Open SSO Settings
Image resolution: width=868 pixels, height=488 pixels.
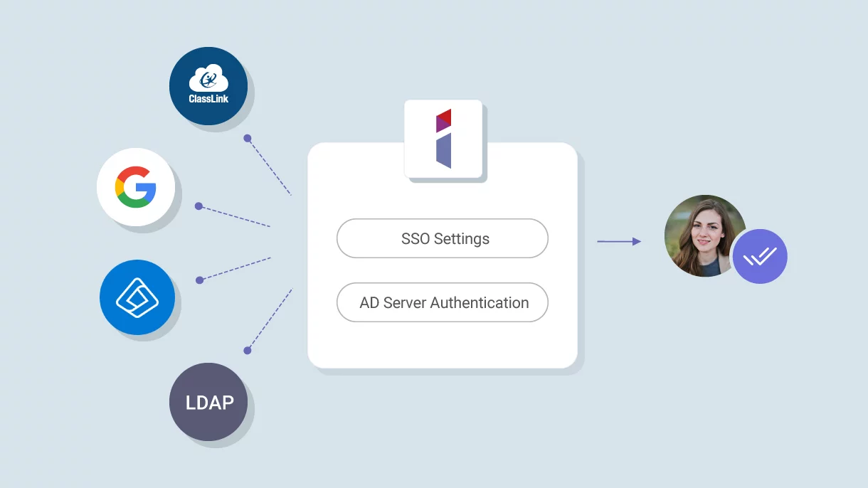coord(443,238)
